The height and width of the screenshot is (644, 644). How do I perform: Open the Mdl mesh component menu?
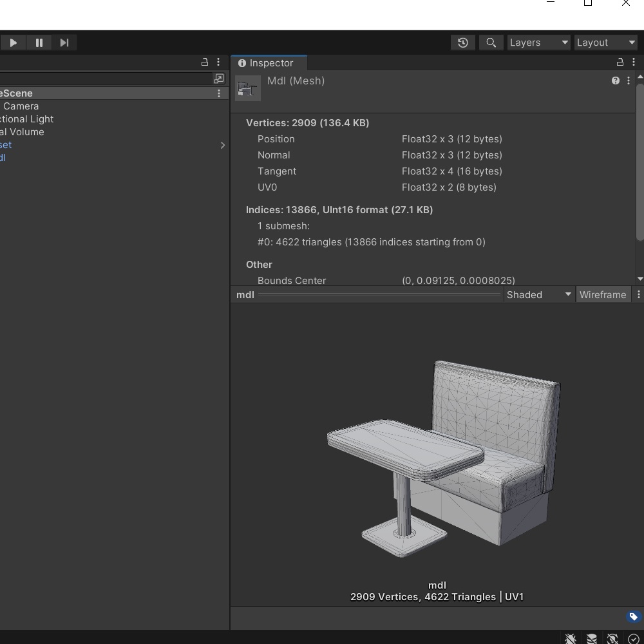coord(629,80)
